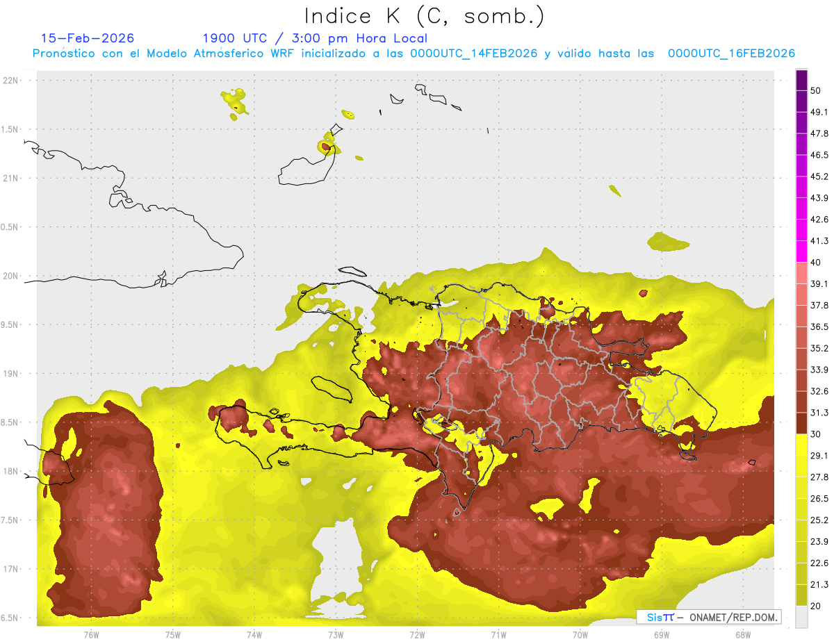Pick the light gray colorbar swatch below 20

[801, 617]
